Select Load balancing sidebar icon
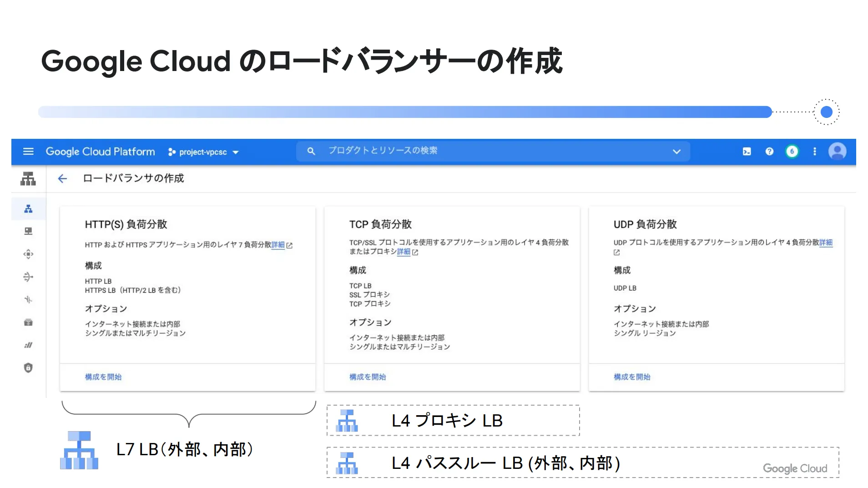868x488 pixels. coord(28,209)
